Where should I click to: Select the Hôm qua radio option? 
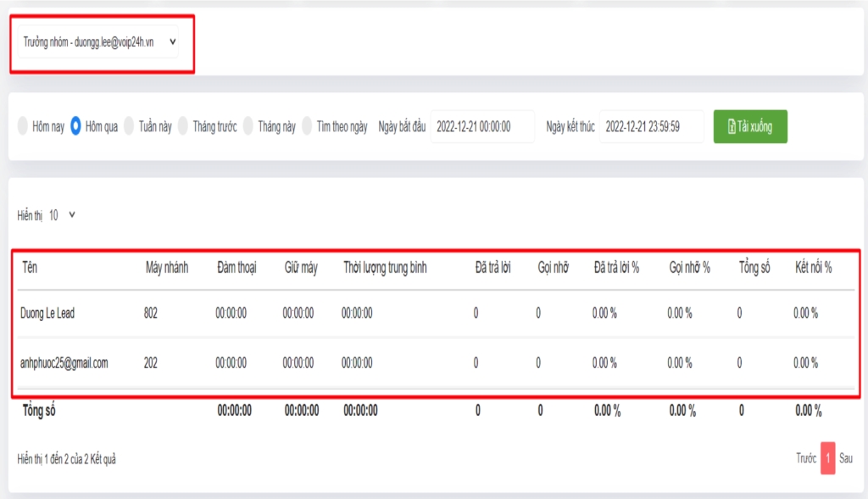[76, 127]
